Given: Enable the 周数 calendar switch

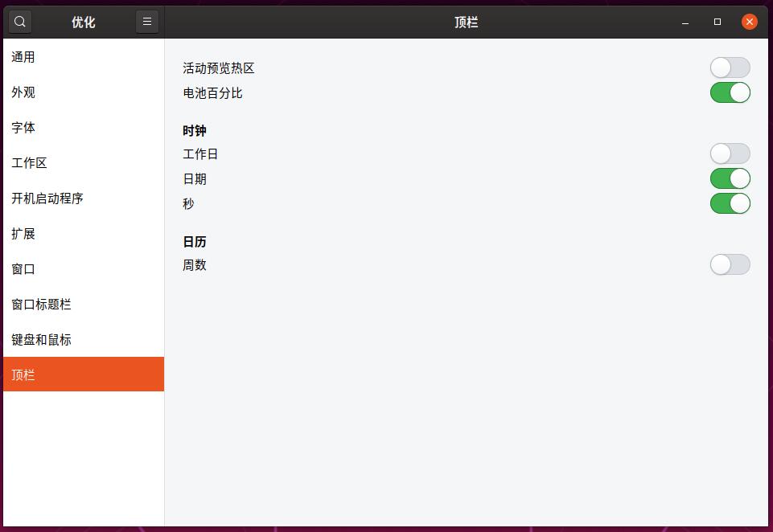Looking at the screenshot, I should pyautogui.click(x=730, y=264).
